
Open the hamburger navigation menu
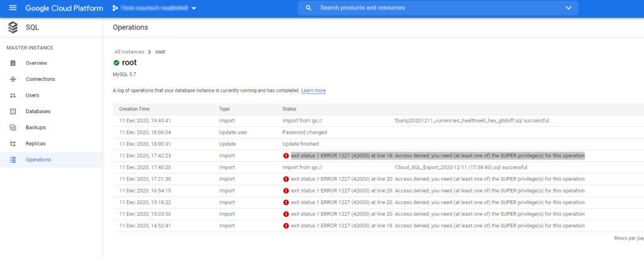point(13,8)
